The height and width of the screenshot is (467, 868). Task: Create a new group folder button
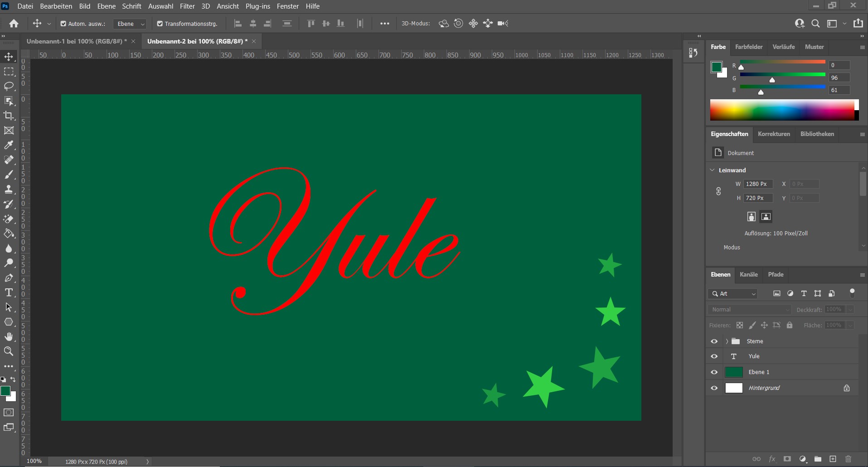[x=818, y=459]
